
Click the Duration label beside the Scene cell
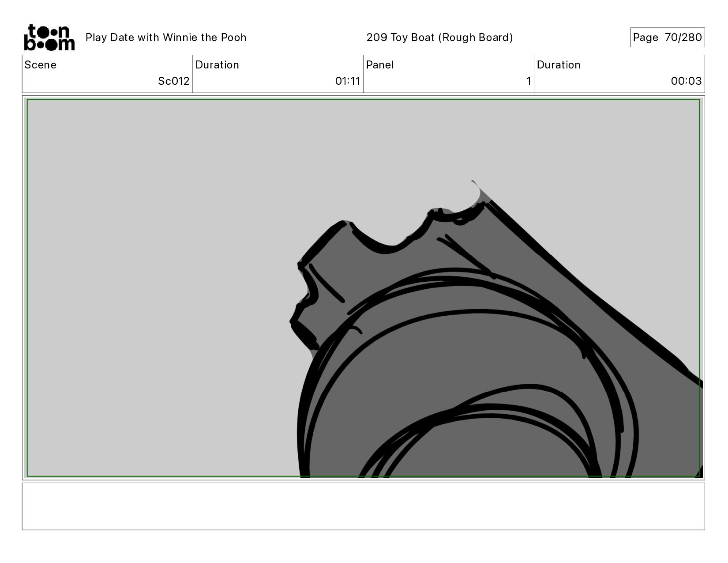pos(217,65)
